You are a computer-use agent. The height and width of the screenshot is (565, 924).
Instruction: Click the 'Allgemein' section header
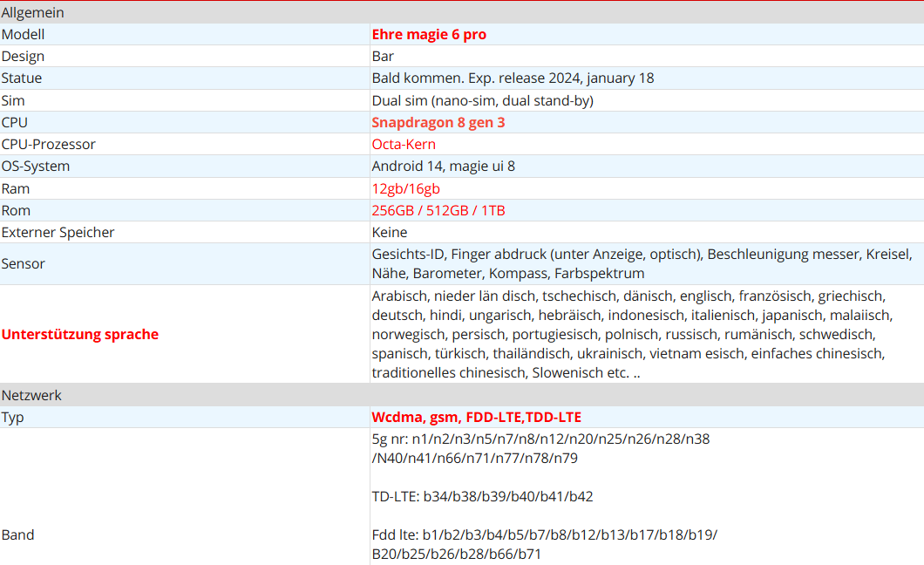pos(32,12)
